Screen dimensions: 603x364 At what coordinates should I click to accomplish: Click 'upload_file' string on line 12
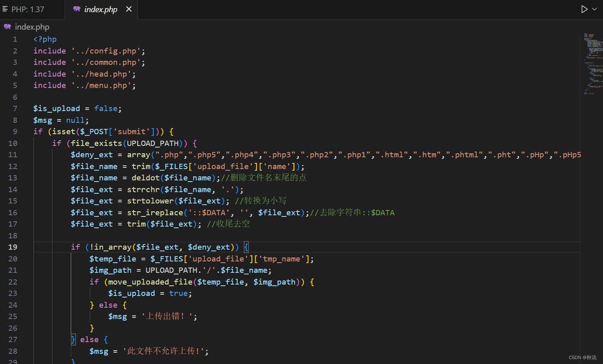click(223, 167)
